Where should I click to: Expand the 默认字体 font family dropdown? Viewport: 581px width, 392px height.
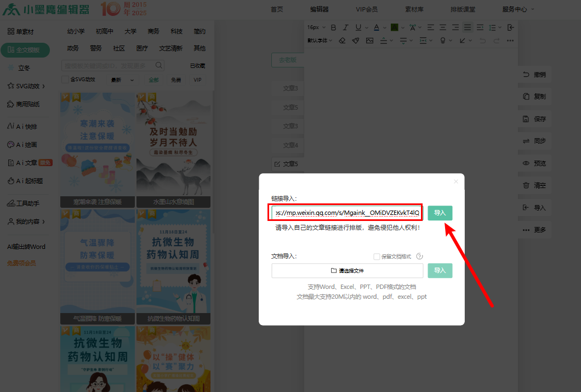click(320, 41)
